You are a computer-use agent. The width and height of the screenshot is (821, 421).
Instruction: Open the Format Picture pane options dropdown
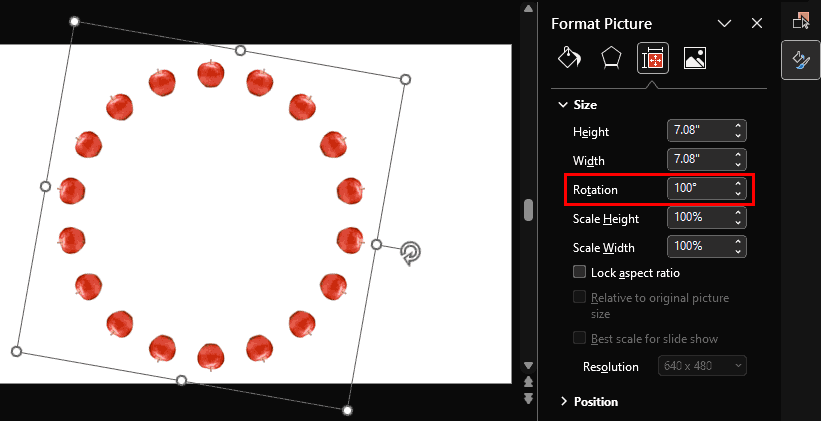coord(724,23)
